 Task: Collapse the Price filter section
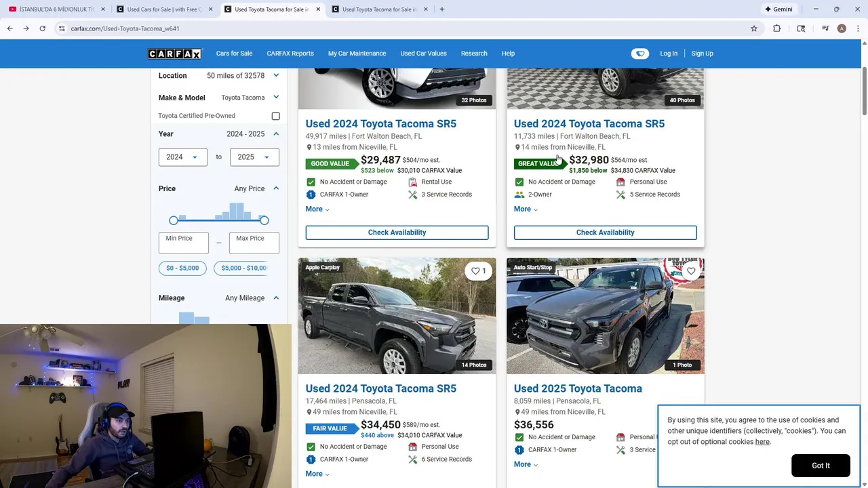pos(276,188)
